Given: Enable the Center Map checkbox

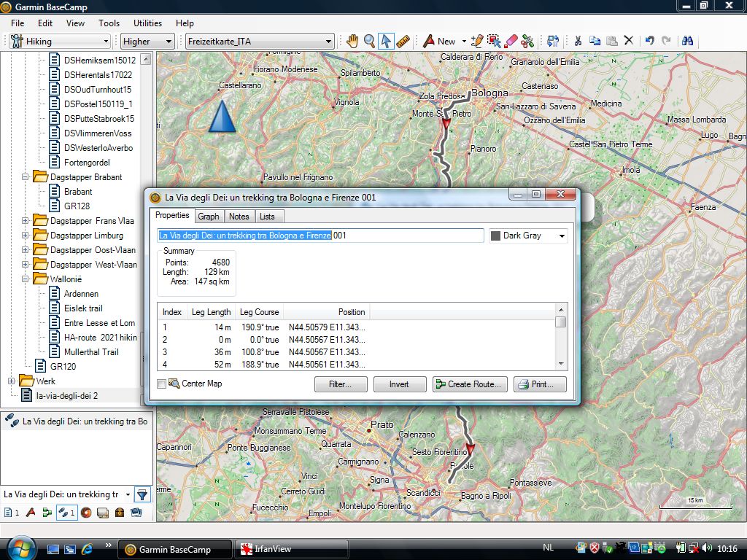Looking at the screenshot, I should [162, 384].
